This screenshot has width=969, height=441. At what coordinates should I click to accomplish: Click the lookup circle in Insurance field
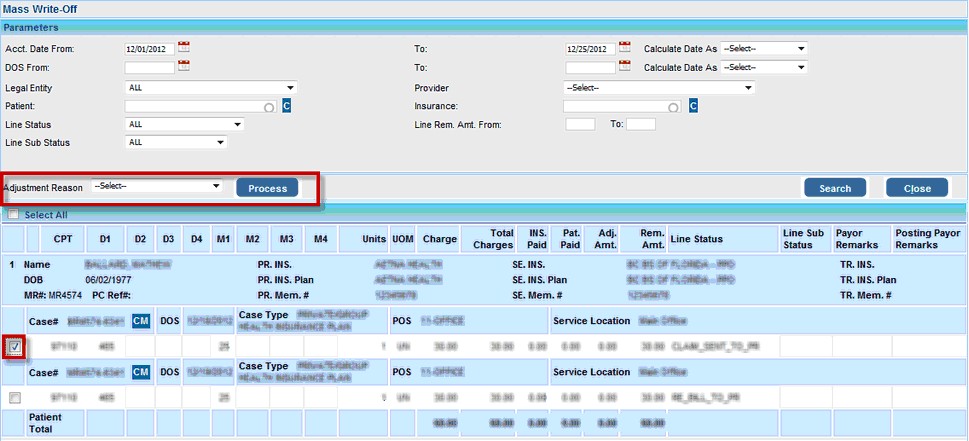point(674,107)
